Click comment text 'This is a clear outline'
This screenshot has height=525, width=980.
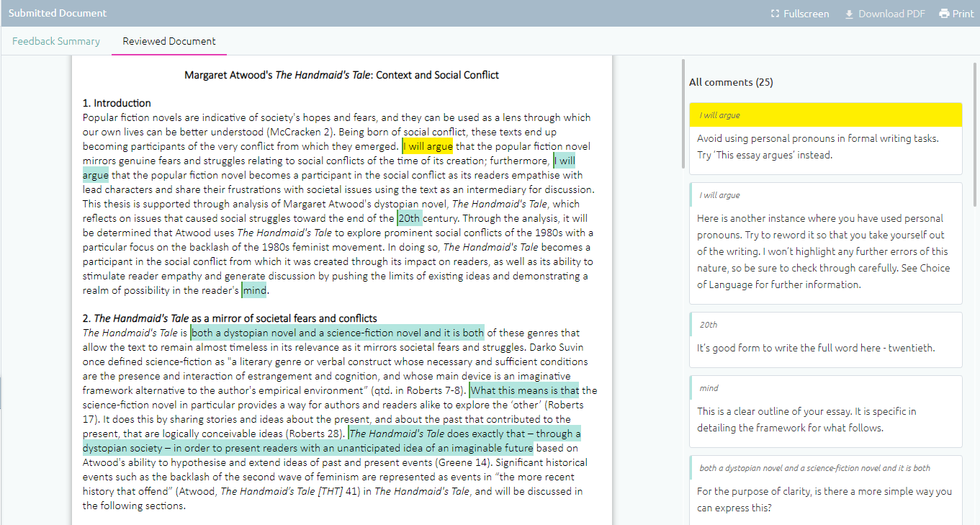[806, 420]
